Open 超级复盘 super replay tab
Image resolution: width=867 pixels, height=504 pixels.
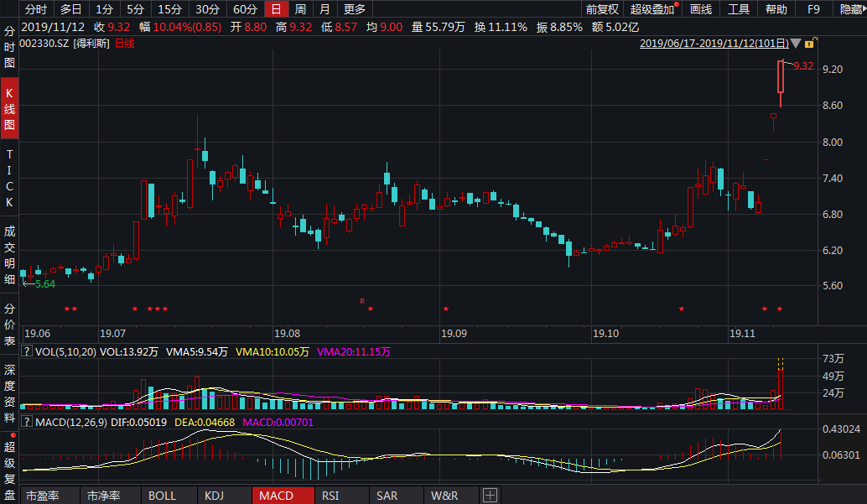click(9, 470)
